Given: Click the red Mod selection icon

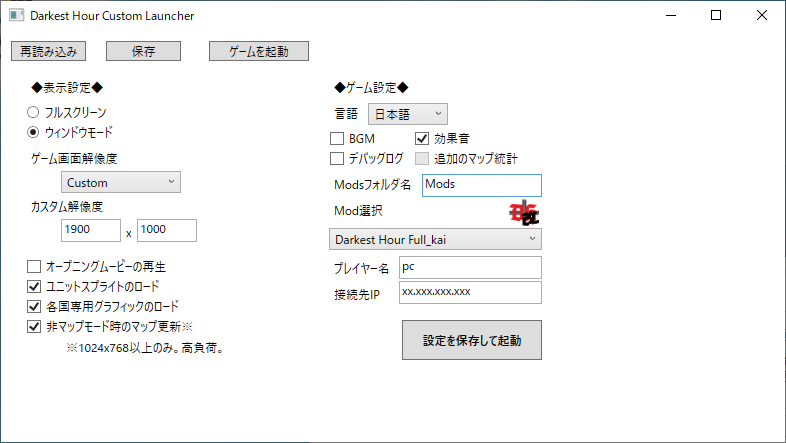Looking at the screenshot, I should [524, 211].
